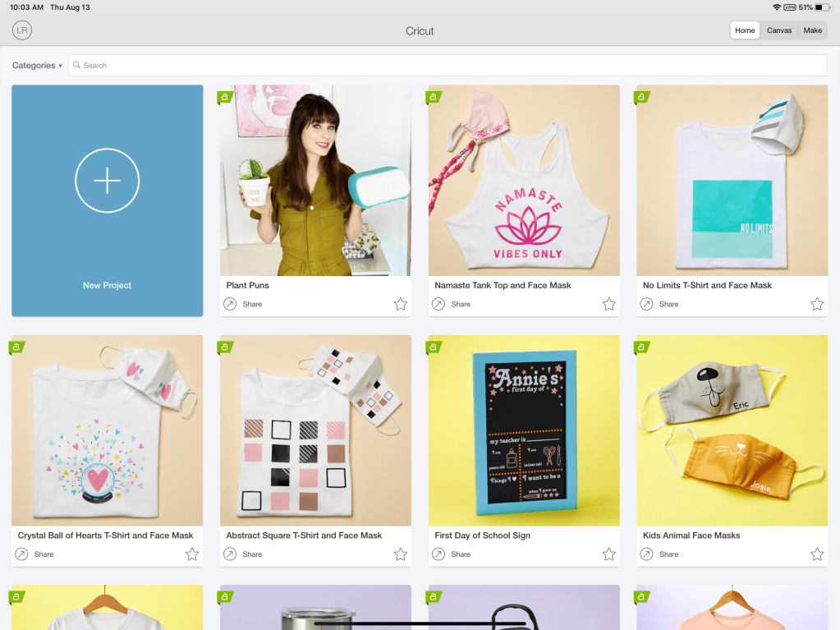Expand the Categories dropdown
This screenshot has height=630, width=840.
tap(37, 66)
